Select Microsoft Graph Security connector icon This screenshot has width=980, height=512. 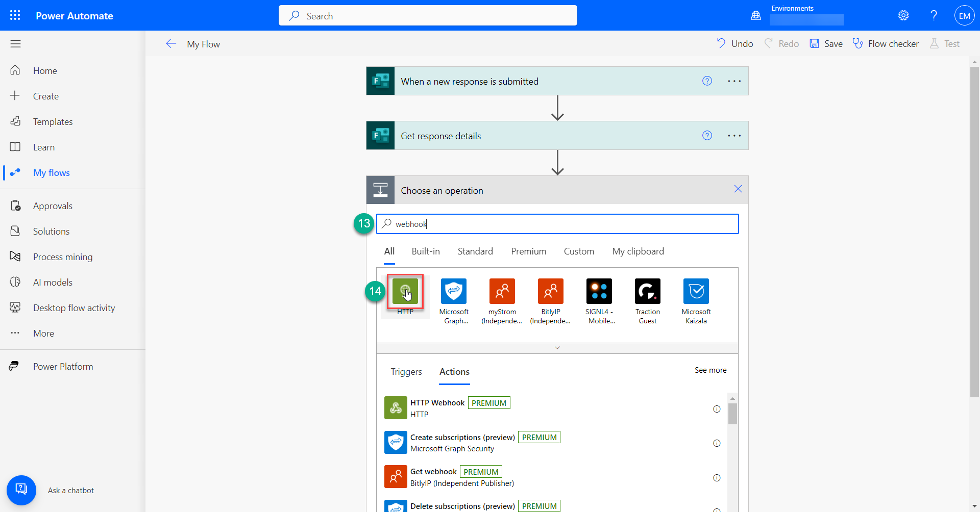coord(454,291)
